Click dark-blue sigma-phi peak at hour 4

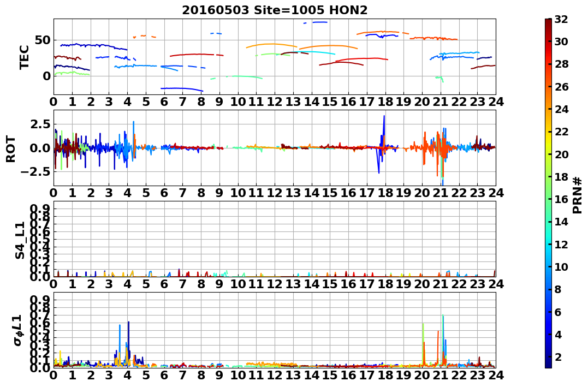pos(129,343)
